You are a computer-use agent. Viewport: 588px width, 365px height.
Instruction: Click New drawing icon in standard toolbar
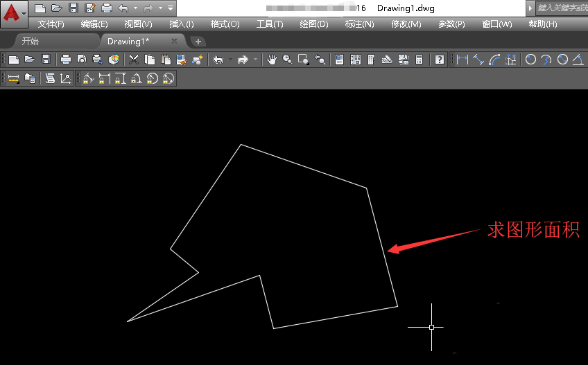click(x=13, y=59)
